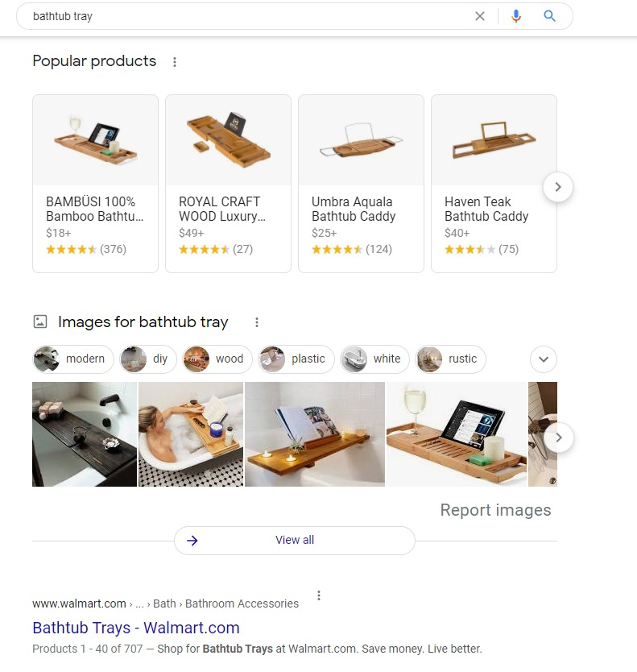Click the magnifying glass search icon
The image size is (637, 672).
pyautogui.click(x=550, y=16)
